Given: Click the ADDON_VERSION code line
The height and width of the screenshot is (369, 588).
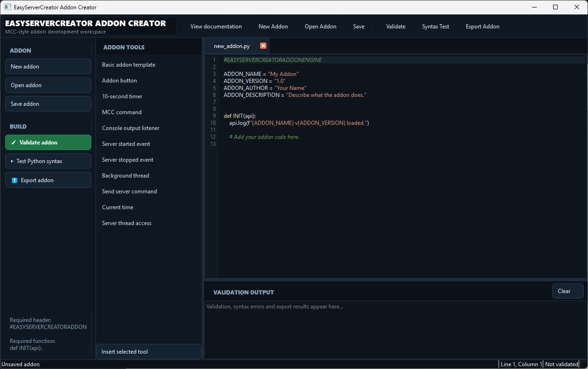Looking at the screenshot, I should pos(255,81).
